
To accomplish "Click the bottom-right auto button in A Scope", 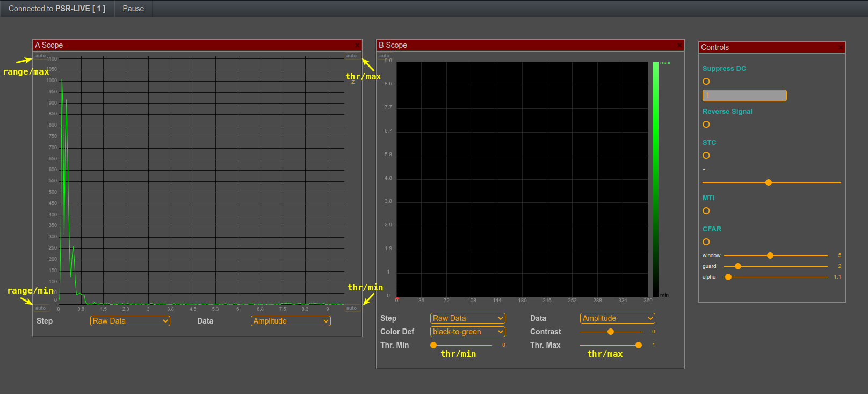I will pyautogui.click(x=351, y=308).
